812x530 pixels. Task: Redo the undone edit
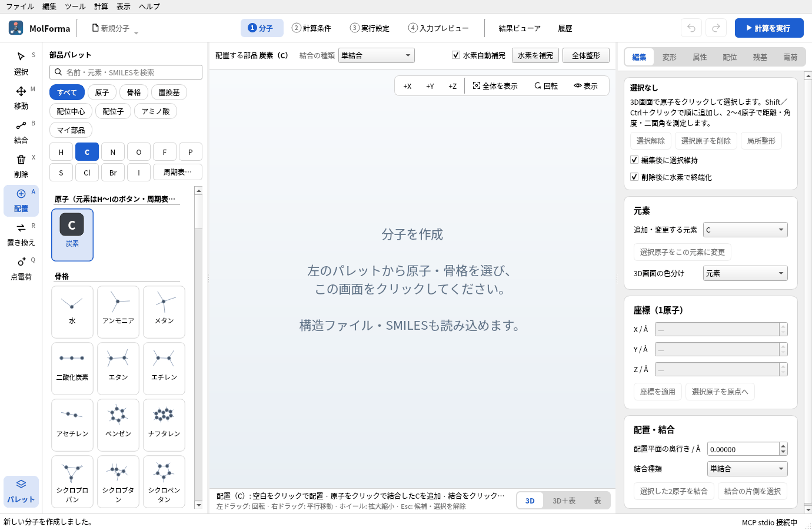716,28
